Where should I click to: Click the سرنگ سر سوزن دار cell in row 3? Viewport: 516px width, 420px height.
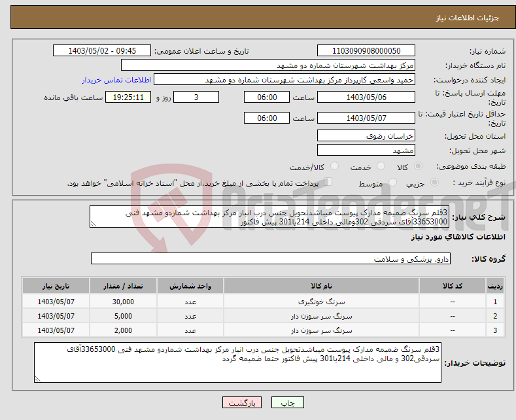coord(321,330)
